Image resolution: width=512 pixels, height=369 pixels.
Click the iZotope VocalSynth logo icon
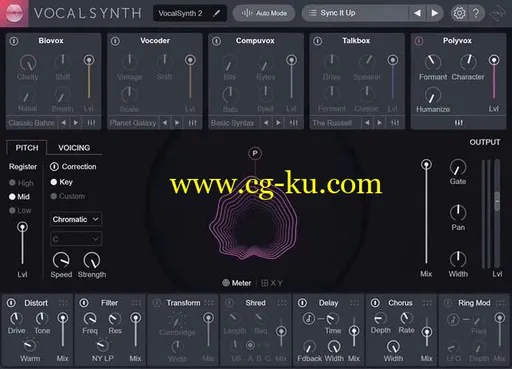[x=14, y=13]
